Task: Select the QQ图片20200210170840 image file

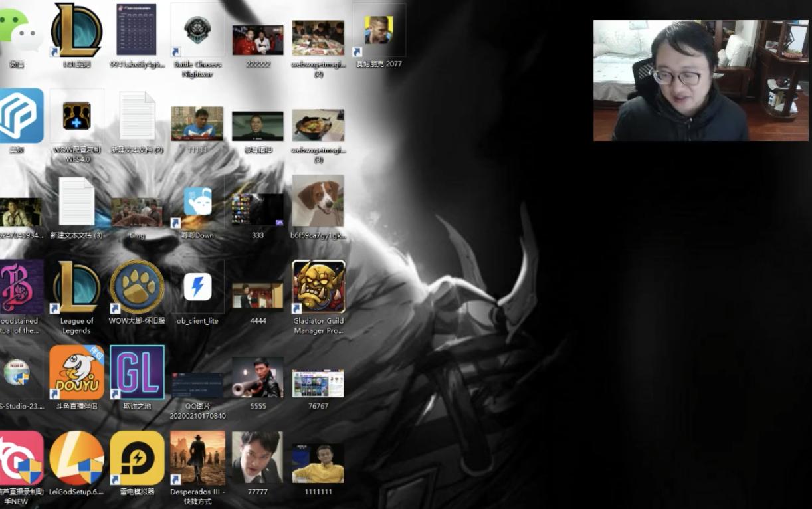Action: (197, 385)
